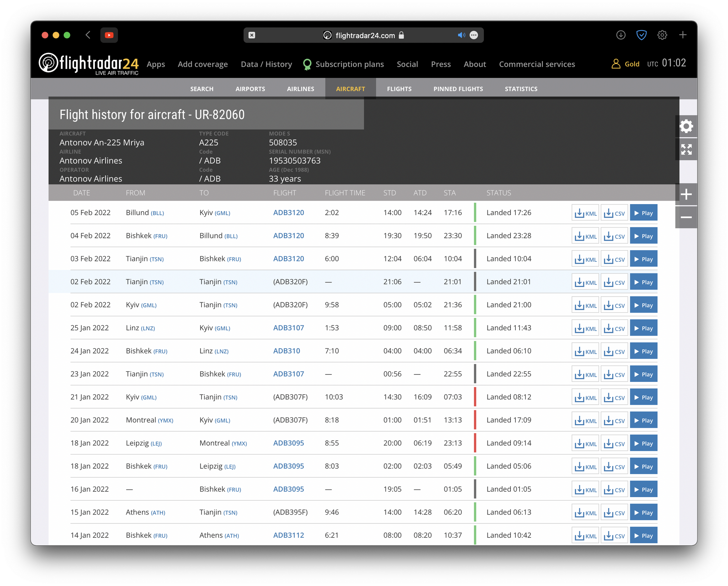Viewport: 728px width, 586px height.
Task: Open Data / History menu
Action: tap(266, 64)
